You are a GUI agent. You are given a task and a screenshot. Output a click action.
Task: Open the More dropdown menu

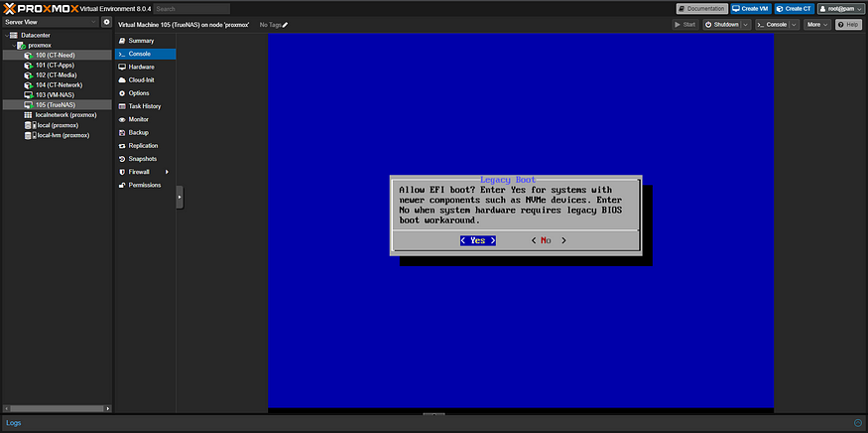coord(817,25)
